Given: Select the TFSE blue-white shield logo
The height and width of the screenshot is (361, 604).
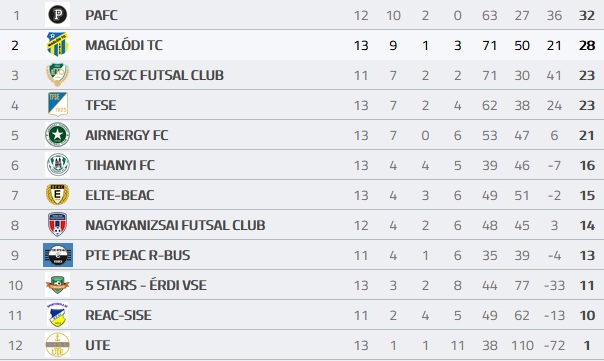Looking at the screenshot, I should tap(57, 104).
